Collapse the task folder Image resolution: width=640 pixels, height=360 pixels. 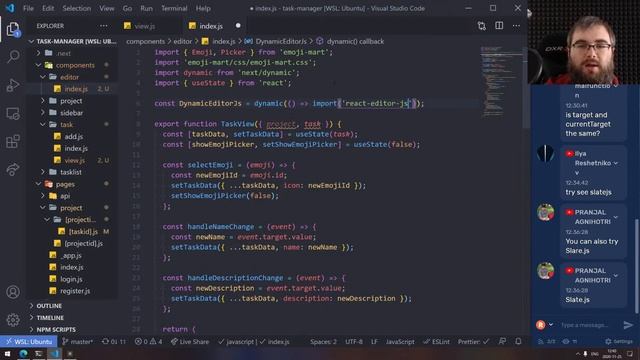(x=67, y=124)
